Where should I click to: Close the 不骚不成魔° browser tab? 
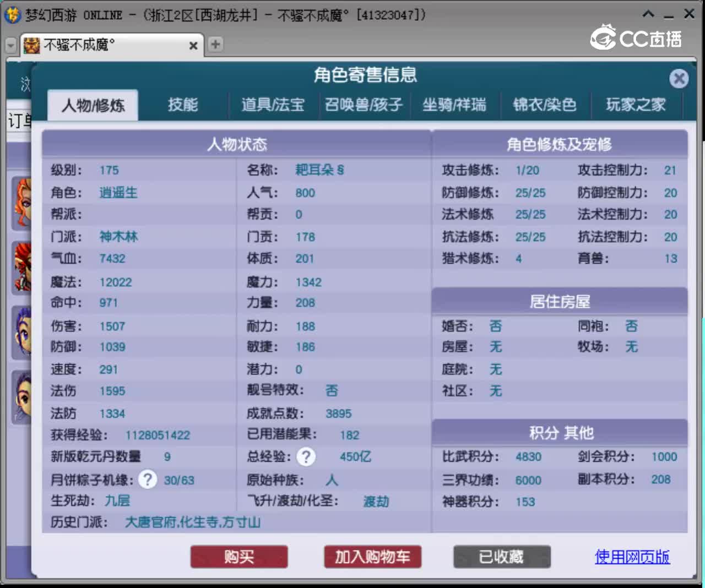coord(193,46)
